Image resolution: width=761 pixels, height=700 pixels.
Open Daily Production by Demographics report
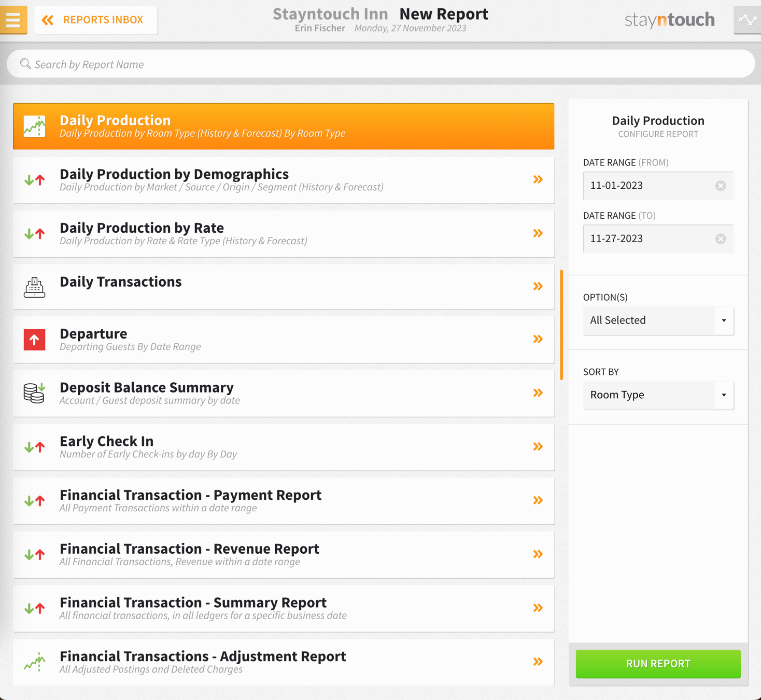pos(284,180)
